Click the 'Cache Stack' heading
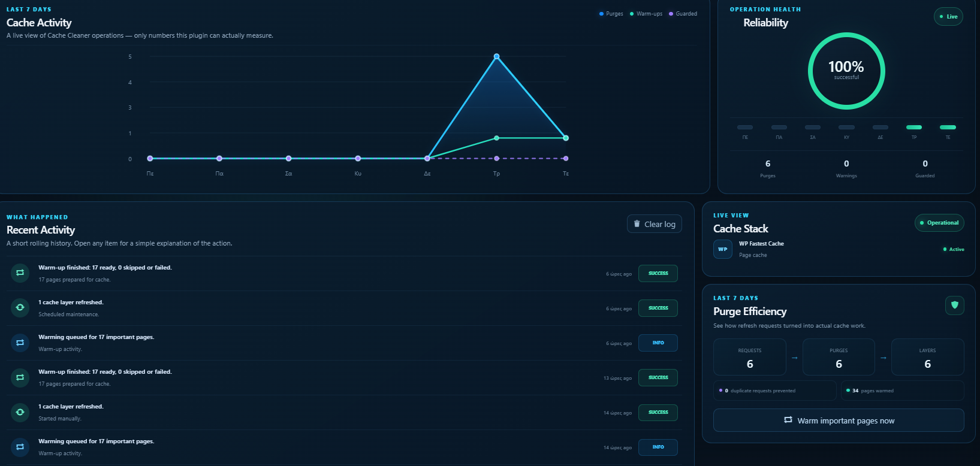Screen dimensions: 980x466 point(741,229)
